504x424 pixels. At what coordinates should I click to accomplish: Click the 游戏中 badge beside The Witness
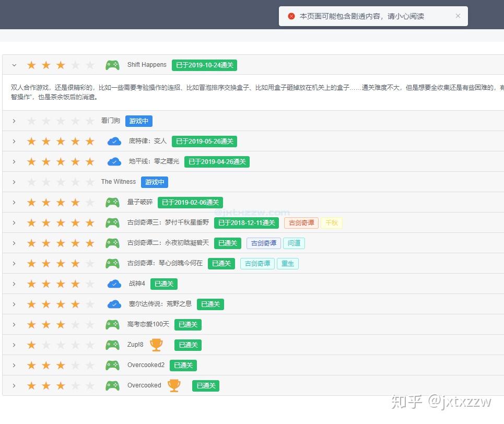coord(155,182)
